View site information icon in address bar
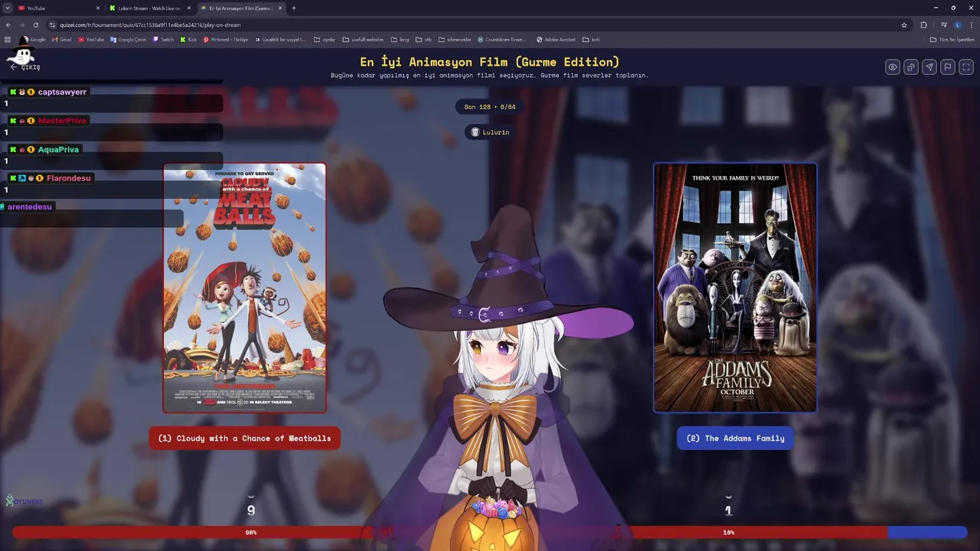This screenshot has width=980, height=551. [54, 24]
